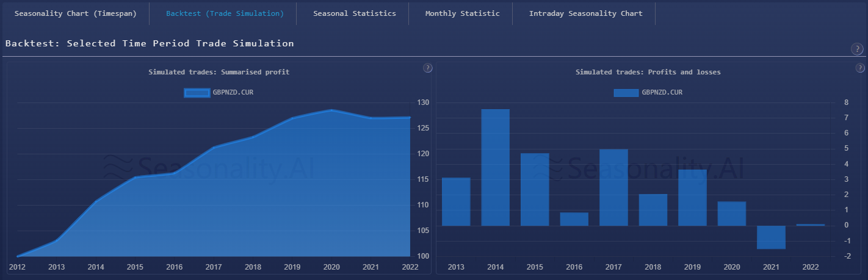Click the 2015 point on summarised profit line
Viewport: 868px width, 280px height.
coord(135,178)
